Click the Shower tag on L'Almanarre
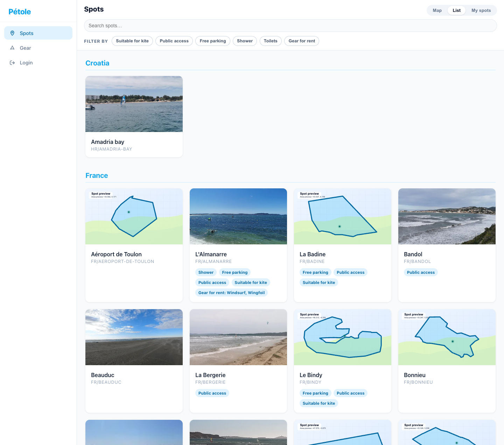The image size is (504, 445). [206, 272]
